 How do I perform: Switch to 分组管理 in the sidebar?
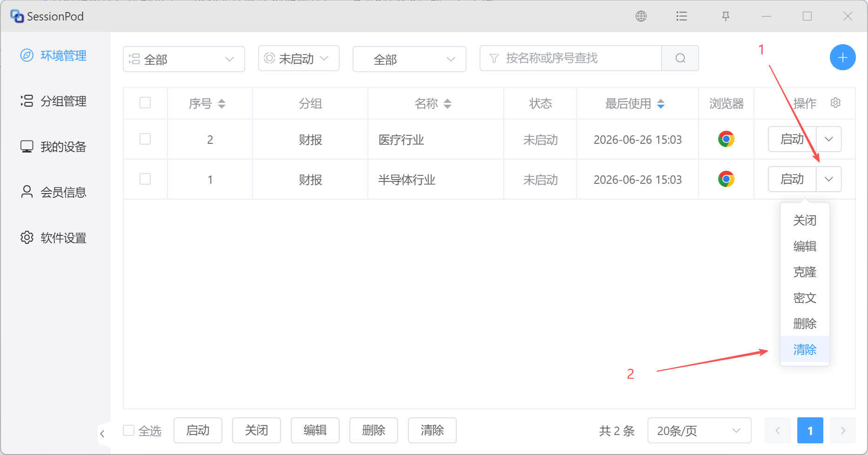(x=53, y=101)
